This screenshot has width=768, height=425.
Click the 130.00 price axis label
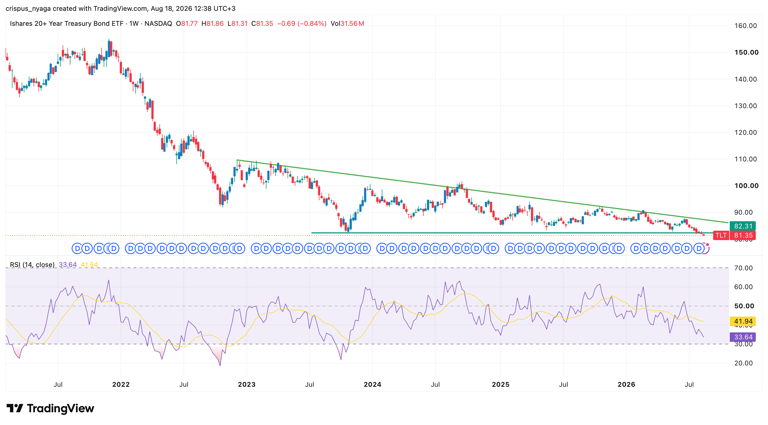tap(745, 106)
